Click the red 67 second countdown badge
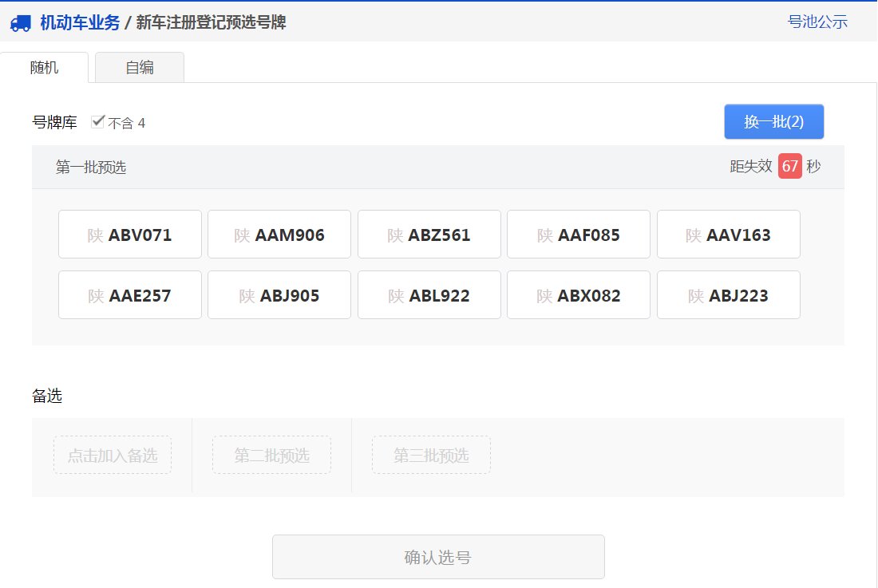 click(791, 167)
